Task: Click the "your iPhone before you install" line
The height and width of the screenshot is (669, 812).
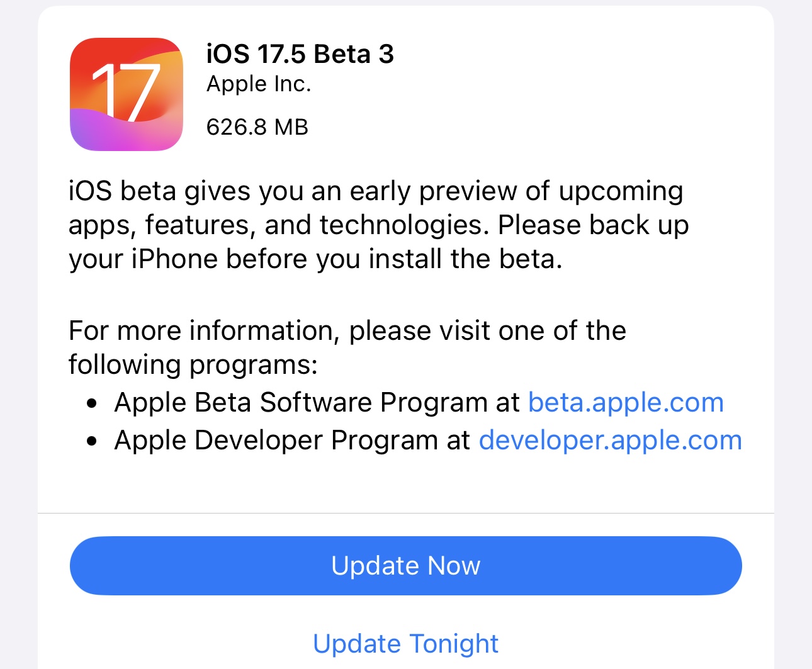Action: coord(315,259)
